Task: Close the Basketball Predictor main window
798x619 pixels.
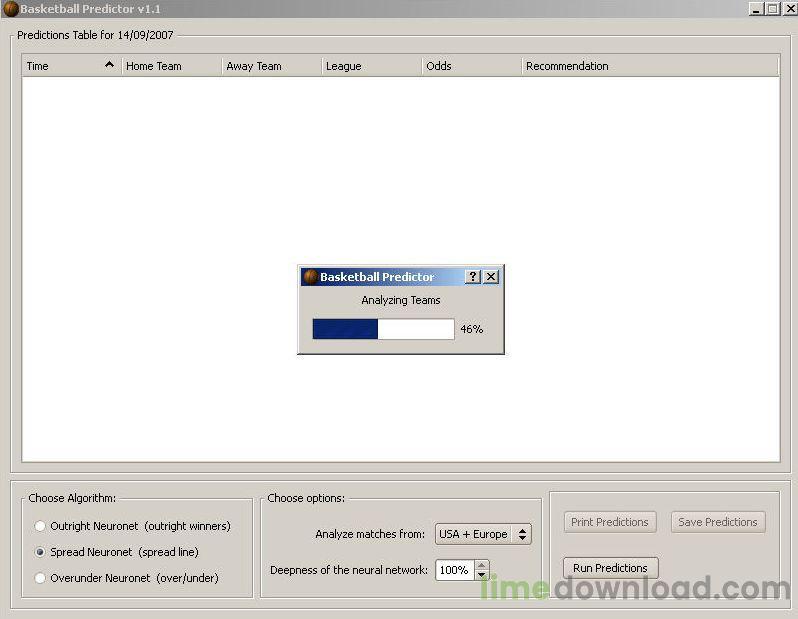Action: [x=791, y=9]
